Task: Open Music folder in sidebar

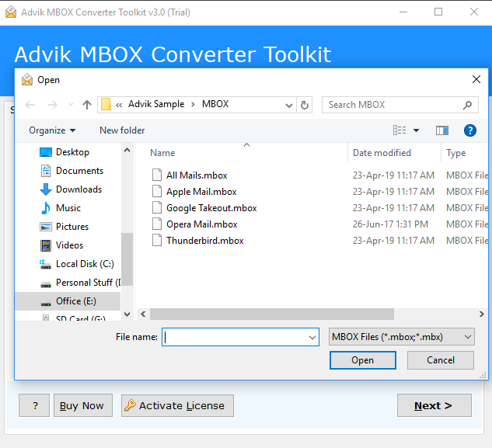Action: coord(68,208)
